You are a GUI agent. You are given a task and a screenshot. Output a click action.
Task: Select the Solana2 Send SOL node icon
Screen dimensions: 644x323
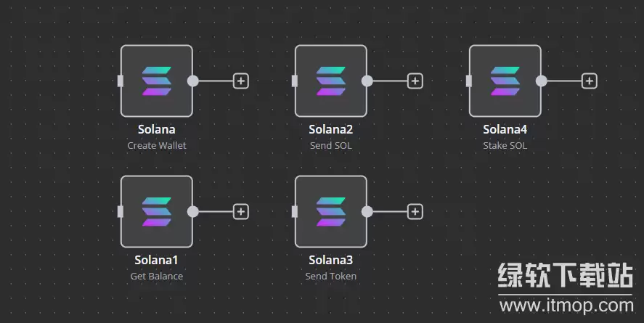point(331,81)
